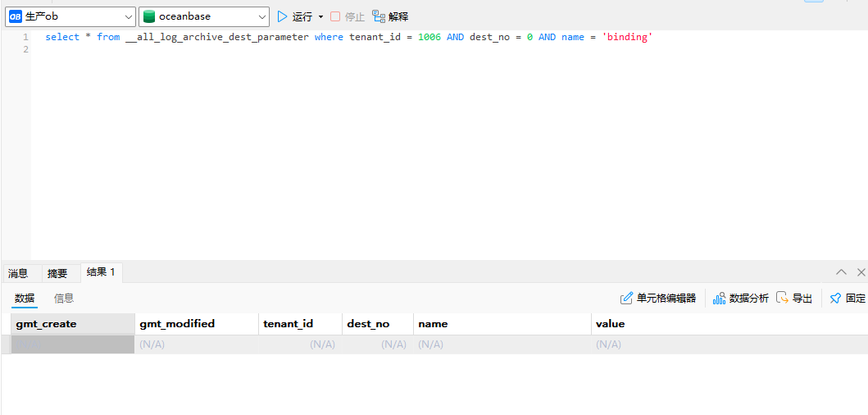The image size is (868, 415).
Task: Select the 结果 1 tab
Action: click(x=101, y=272)
